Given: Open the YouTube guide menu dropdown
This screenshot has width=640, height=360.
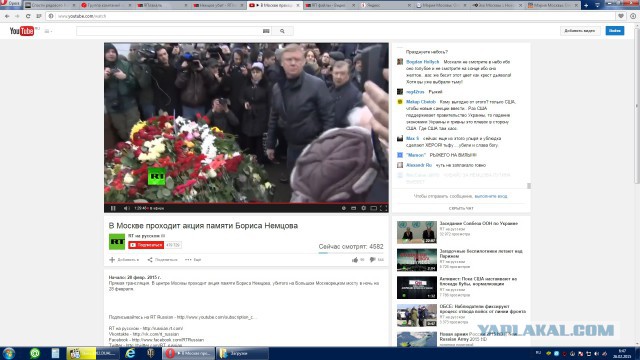Looking at the screenshot, I should click(x=48, y=31).
